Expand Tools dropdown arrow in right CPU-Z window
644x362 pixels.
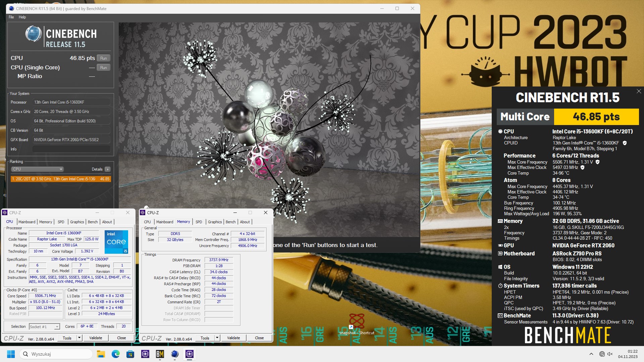[x=217, y=338]
